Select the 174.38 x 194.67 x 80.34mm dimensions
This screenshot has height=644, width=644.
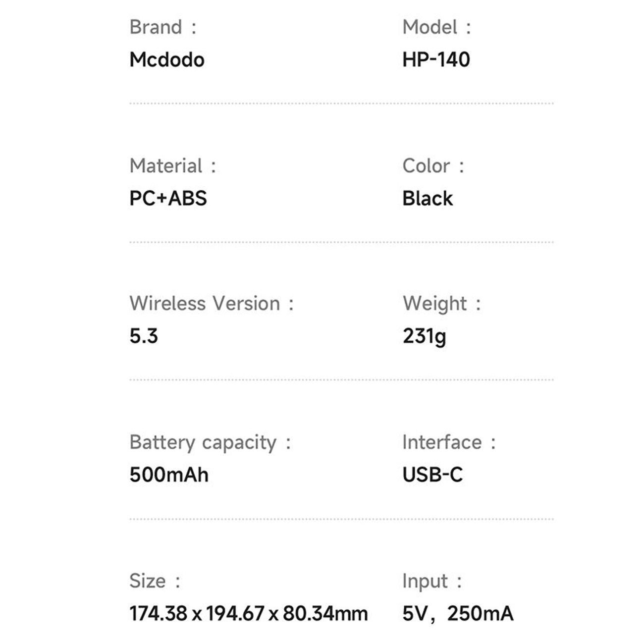[249, 614]
